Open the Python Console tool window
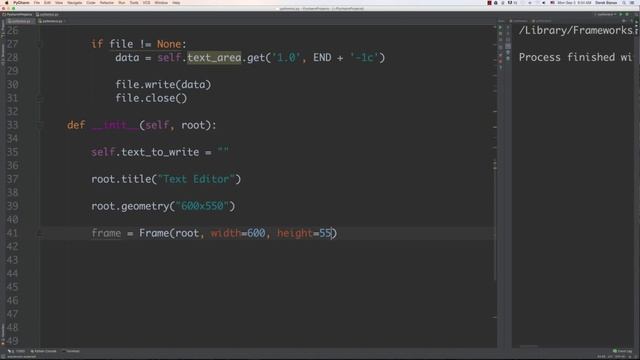The image size is (640, 360). [44, 351]
